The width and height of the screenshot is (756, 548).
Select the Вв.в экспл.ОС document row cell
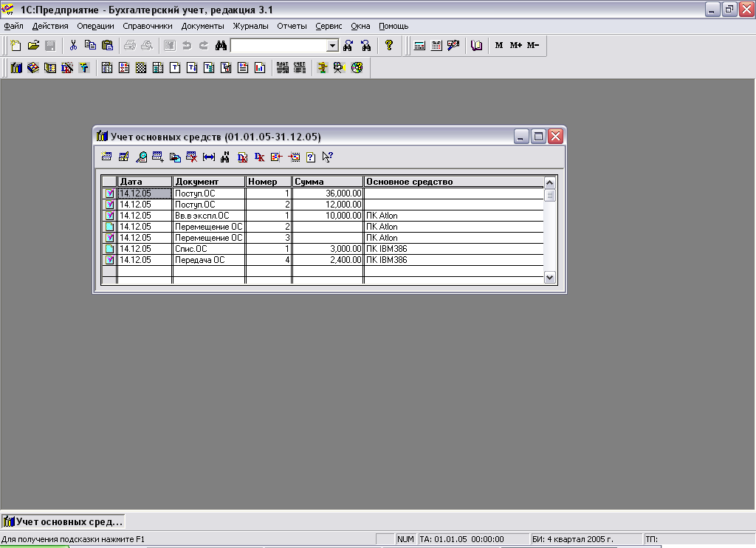pyautogui.click(x=209, y=216)
